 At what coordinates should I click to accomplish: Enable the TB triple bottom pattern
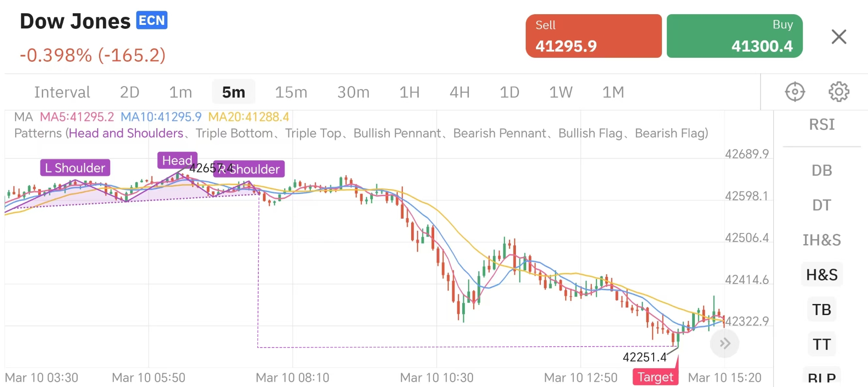(x=821, y=309)
